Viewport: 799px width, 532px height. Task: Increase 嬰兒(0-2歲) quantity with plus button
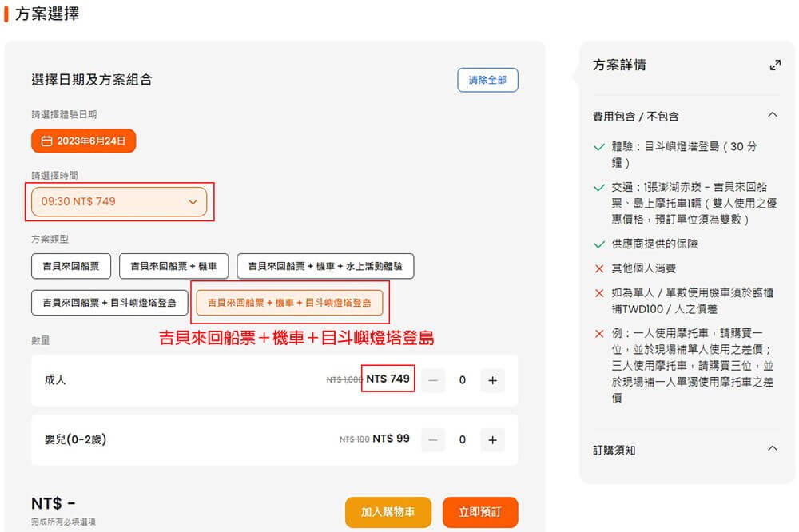click(492, 439)
